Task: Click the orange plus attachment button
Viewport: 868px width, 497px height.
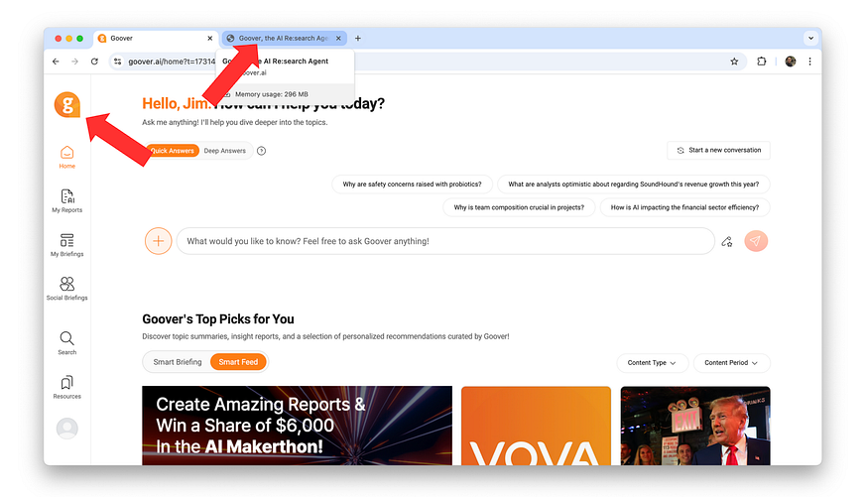Action: pos(159,241)
